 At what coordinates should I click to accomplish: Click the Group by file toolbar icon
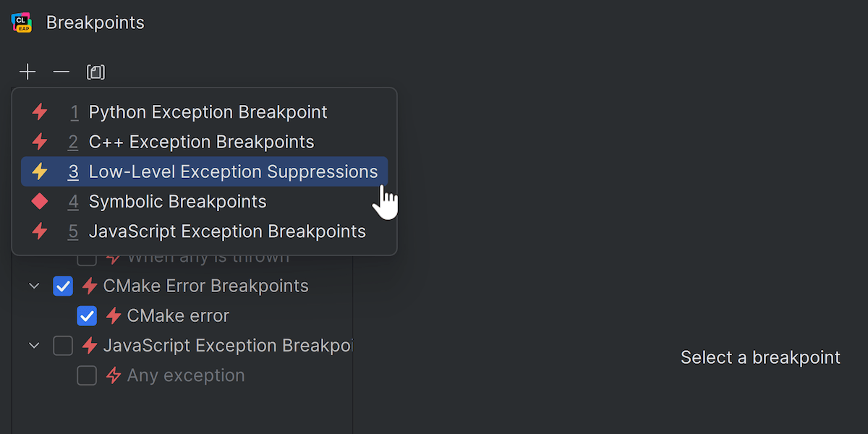coord(95,72)
